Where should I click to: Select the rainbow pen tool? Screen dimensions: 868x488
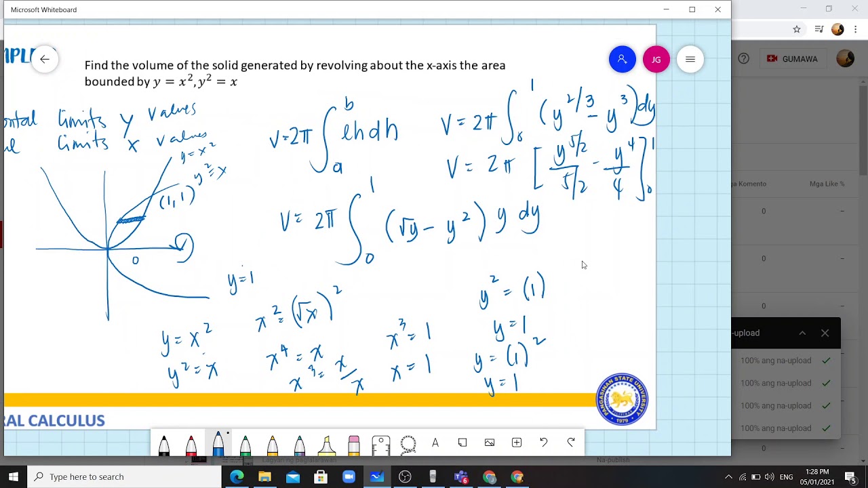coord(300,444)
